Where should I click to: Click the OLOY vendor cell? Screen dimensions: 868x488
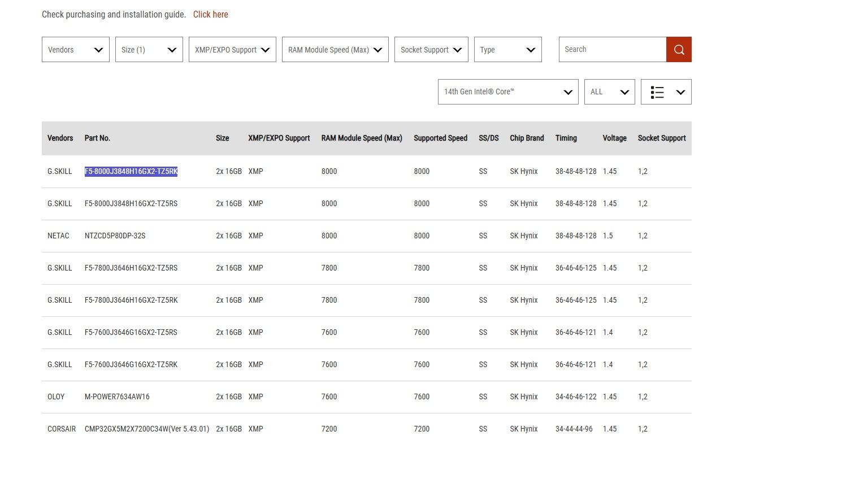tap(56, 397)
